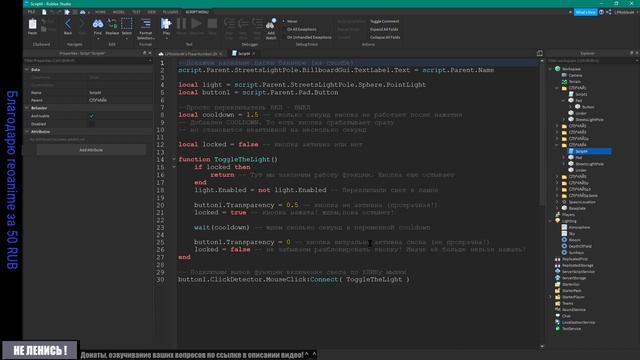Click Collapse All Folds action
Image resolution: width=640 pixels, height=360 pixels.
point(385,37)
